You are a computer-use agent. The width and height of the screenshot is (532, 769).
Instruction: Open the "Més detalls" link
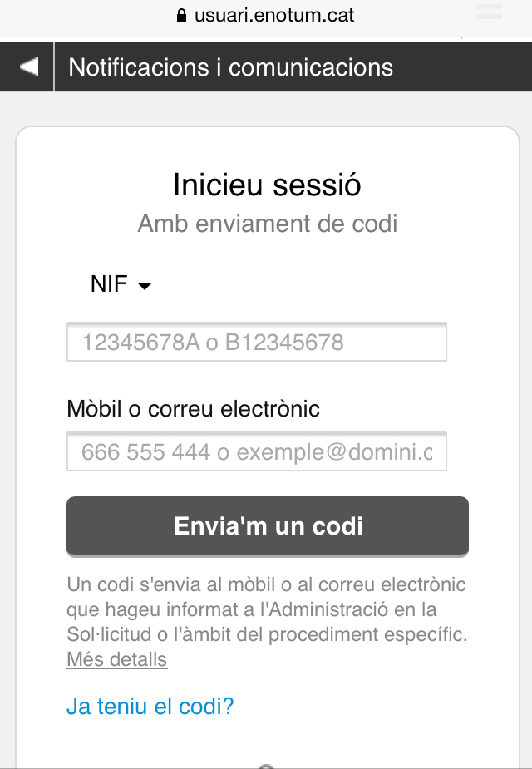[x=116, y=660]
